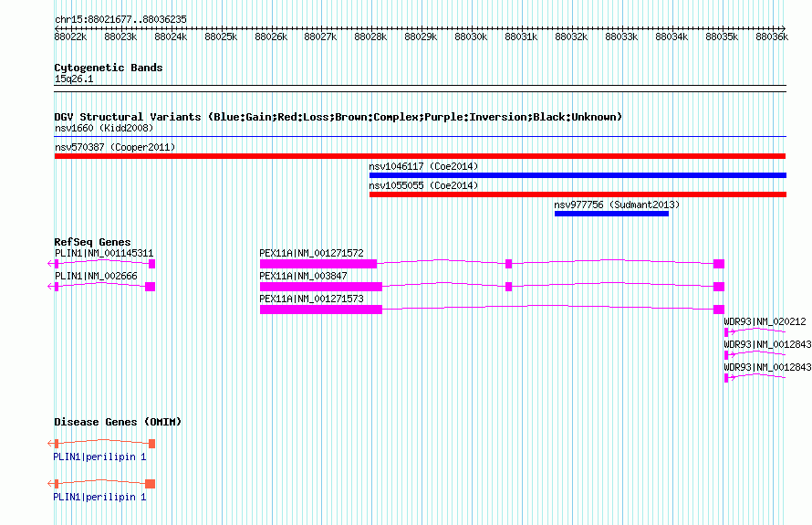The image size is (812, 525).
Task: Click the left strand arrow of PLIN1 NM_001145311
Action: (51, 264)
